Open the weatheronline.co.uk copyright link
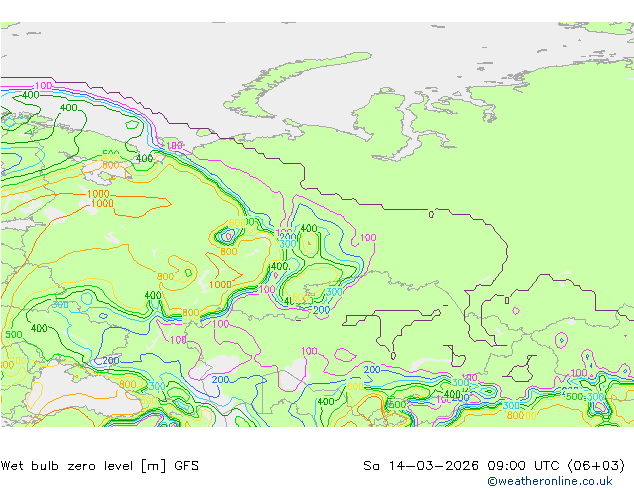The height and width of the screenshot is (490, 634). coord(550,481)
